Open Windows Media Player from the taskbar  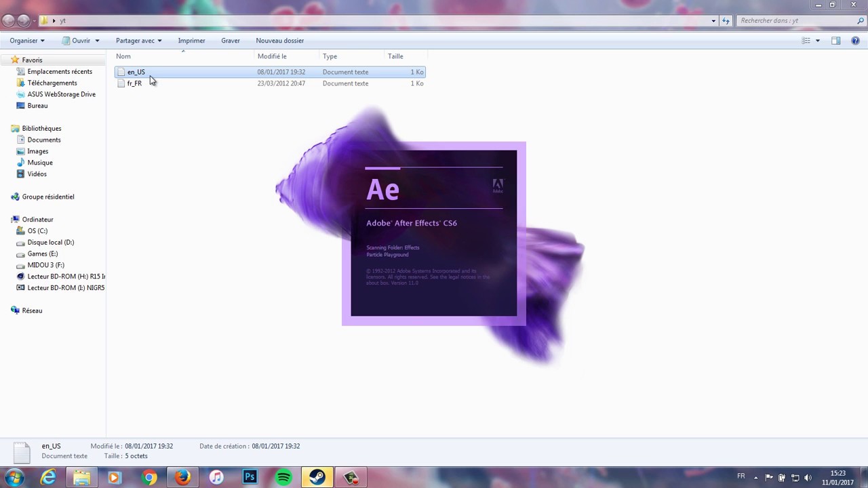115,478
